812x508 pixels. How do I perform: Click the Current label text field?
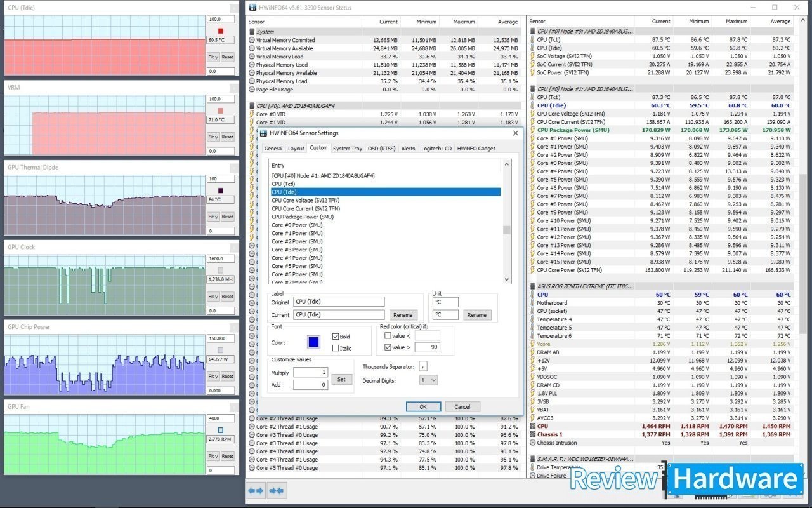pos(339,314)
